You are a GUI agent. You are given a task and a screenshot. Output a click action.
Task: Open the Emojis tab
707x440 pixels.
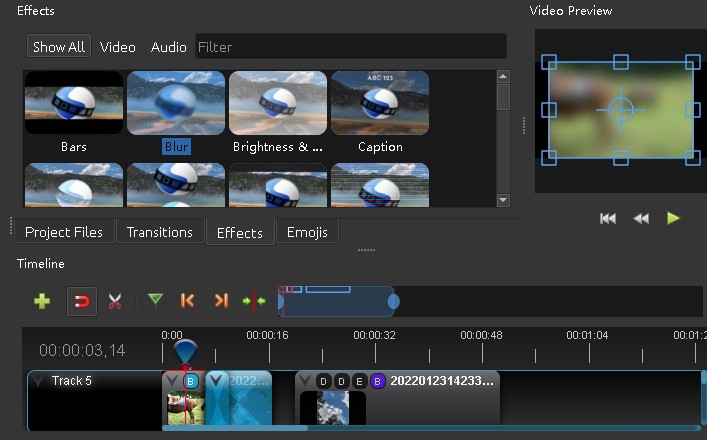tap(307, 232)
